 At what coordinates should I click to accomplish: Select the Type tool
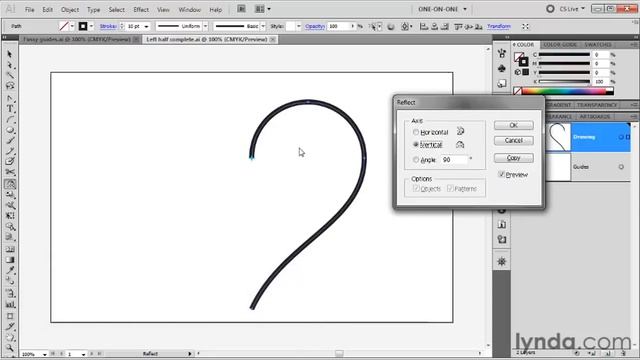pos(10,109)
